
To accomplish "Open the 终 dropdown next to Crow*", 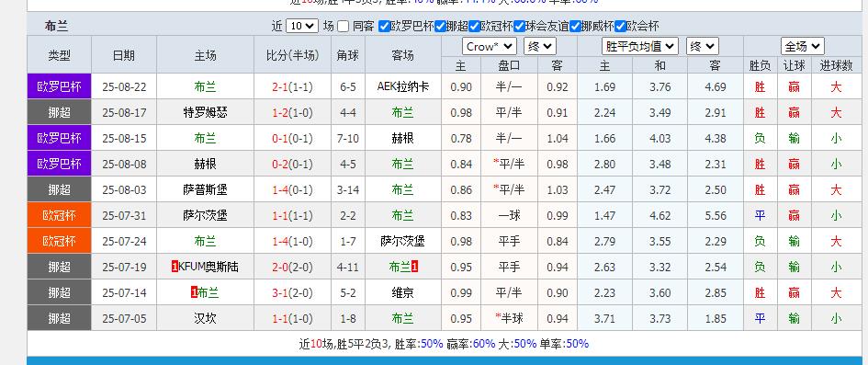I will click(x=540, y=47).
